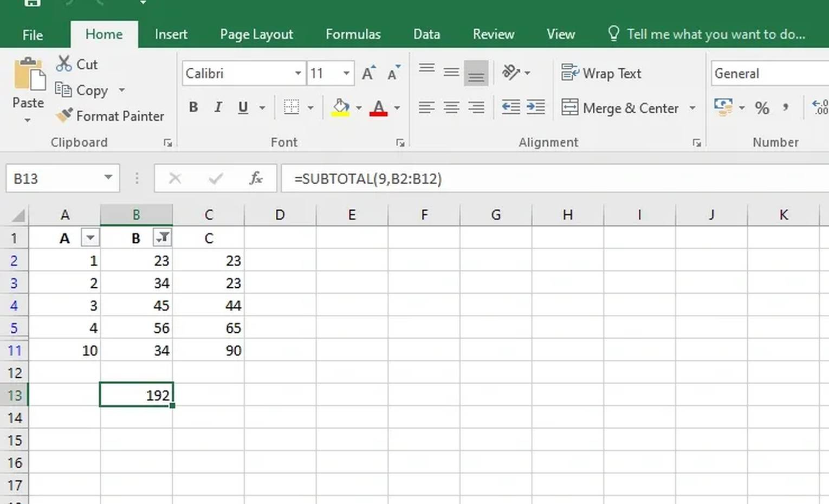Image resolution: width=829 pixels, height=504 pixels.
Task: Switch to the Formulas ribbon tab
Action: click(x=353, y=34)
